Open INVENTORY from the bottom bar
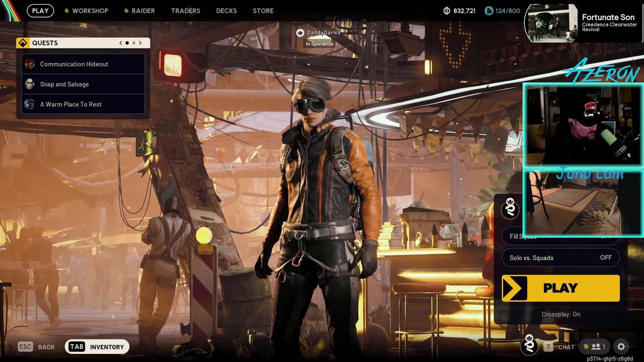 click(97, 346)
